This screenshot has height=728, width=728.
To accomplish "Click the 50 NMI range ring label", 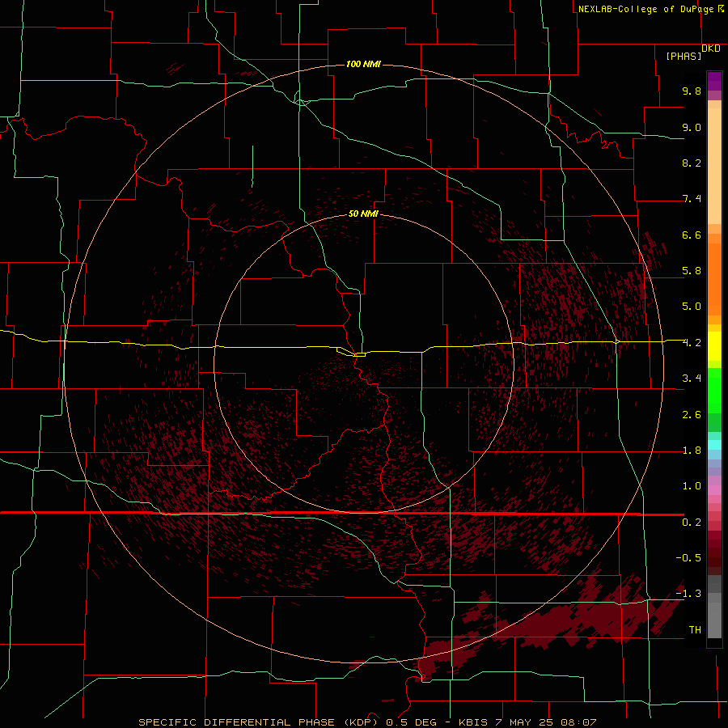I will pos(363,214).
